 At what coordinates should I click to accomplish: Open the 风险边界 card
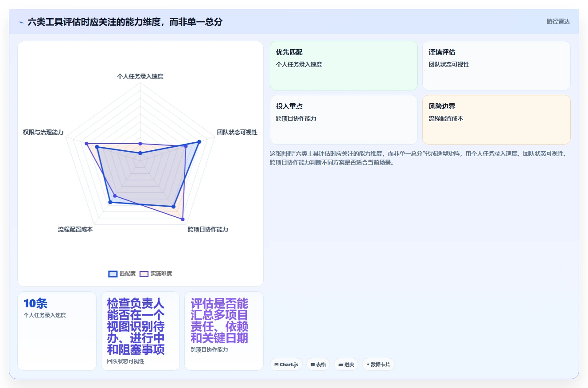[496, 120]
